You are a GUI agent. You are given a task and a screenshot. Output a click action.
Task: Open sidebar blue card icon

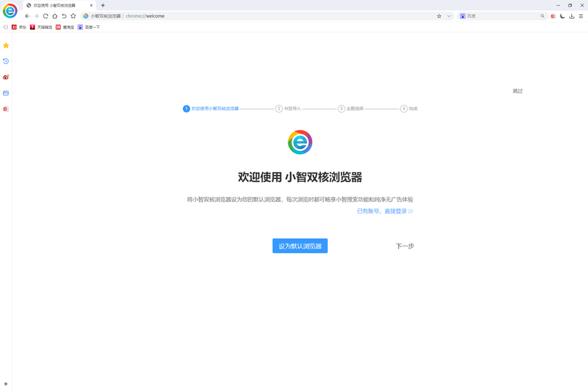tap(6, 93)
